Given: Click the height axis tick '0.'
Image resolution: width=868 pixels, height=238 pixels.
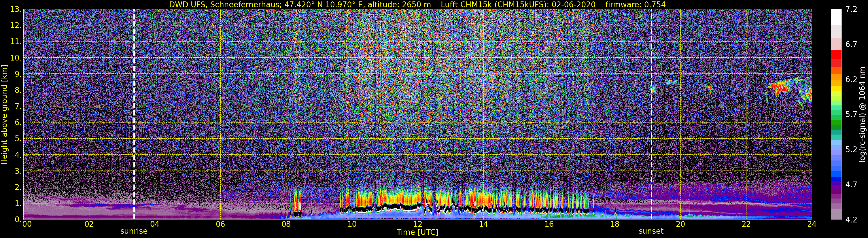Looking at the screenshot, I should [18, 219].
